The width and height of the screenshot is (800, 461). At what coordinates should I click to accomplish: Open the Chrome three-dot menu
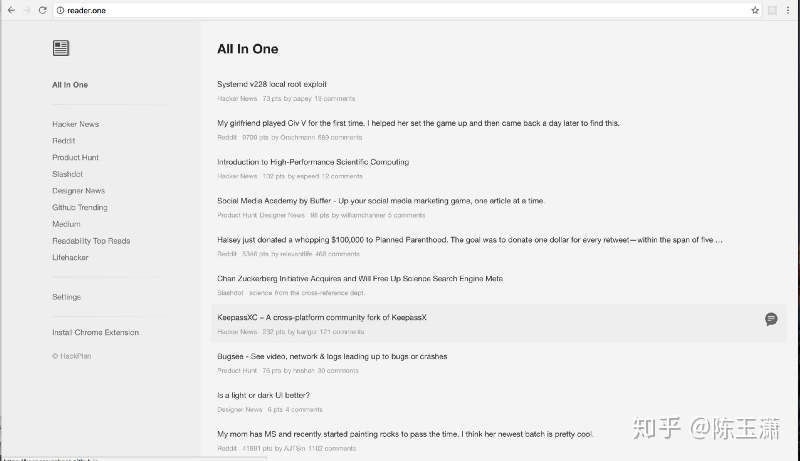pos(789,10)
